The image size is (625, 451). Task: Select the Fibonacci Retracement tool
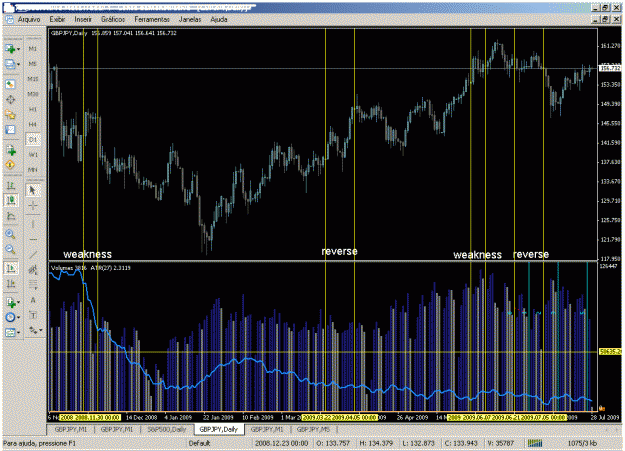(x=33, y=285)
